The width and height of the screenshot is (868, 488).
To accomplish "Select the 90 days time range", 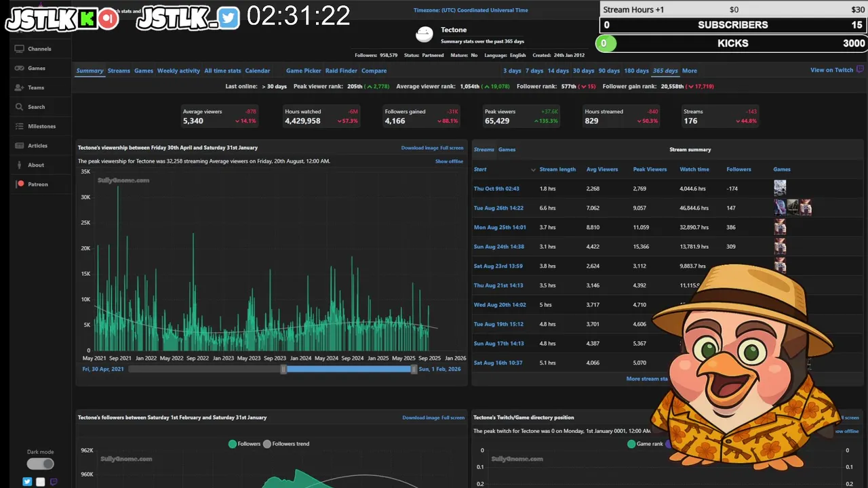I will click(609, 70).
